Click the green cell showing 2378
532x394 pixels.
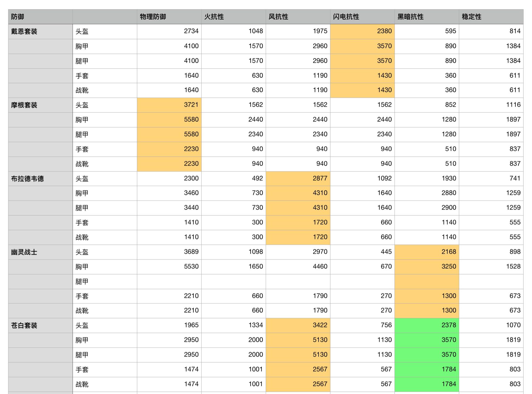coord(427,325)
